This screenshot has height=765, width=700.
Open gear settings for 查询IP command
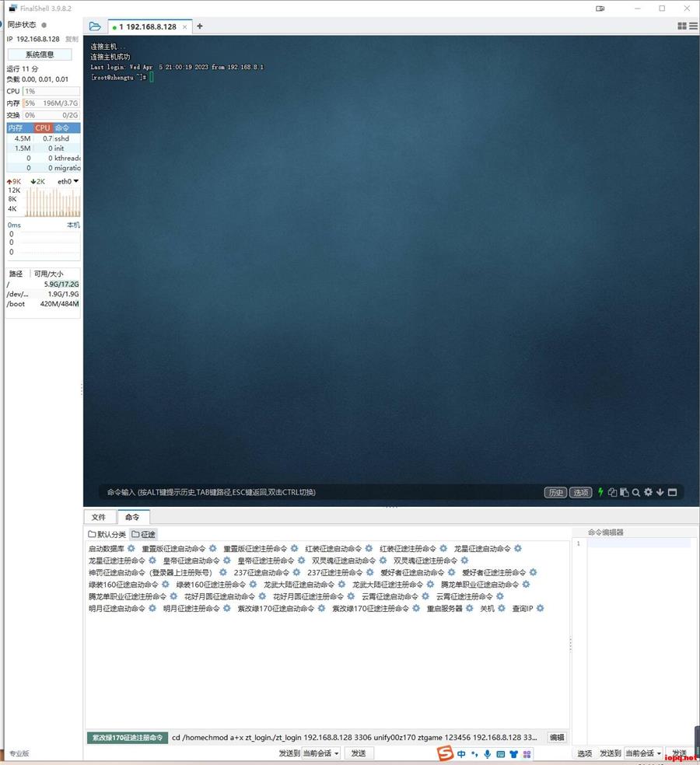coord(541,609)
